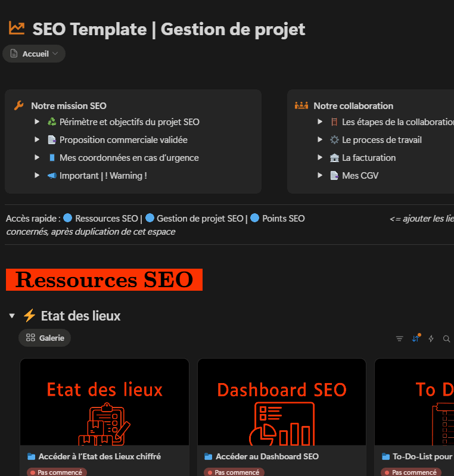Open the Gestion de projet SEO quick link
The height and width of the screenshot is (476, 454).
click(x=200, y=219)
